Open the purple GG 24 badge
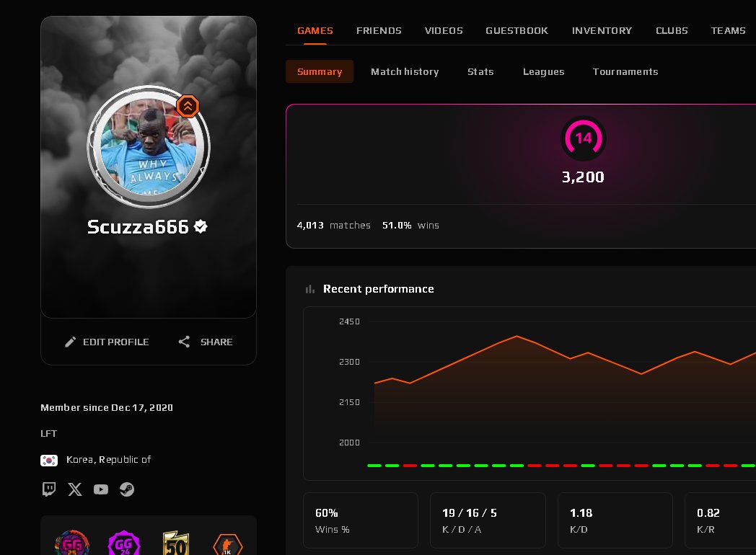Image resolution: width=756 pixels, height=555 pixels. (x=124, y=543)
